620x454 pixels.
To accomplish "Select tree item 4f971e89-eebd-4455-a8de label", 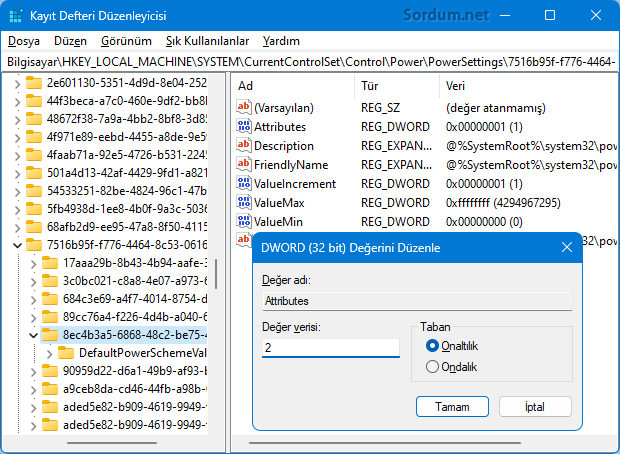I will (x=127, y=137).
